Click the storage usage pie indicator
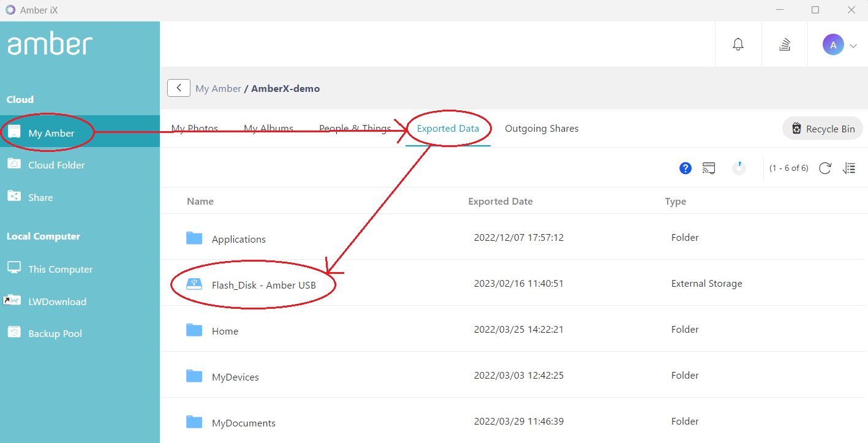Screen dimensions: 868x443 pos(739,168)
